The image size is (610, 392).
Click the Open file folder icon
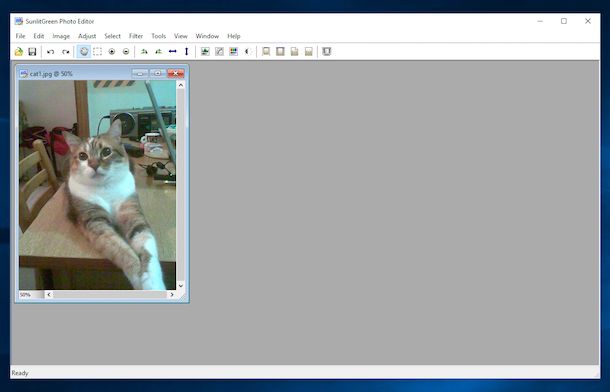click(x=18, y=51)
